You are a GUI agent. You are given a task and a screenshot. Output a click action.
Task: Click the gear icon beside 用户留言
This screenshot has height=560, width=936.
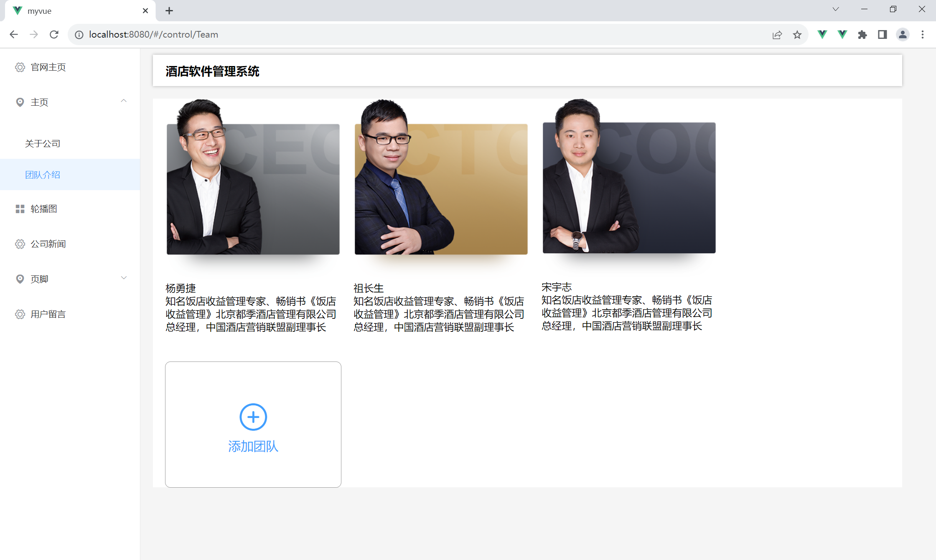[20, 314]
